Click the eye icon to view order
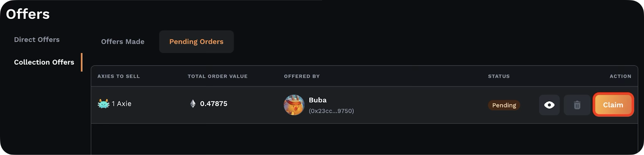 click(549, 105)
